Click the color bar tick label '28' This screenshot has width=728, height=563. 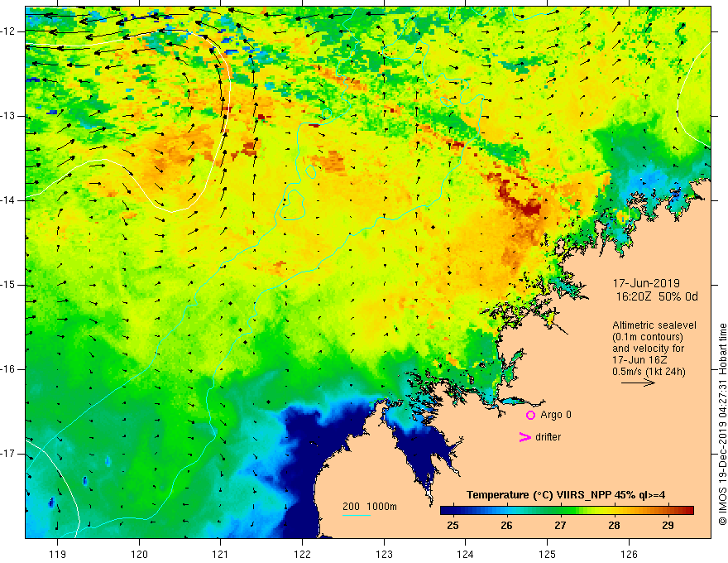tap(614, 526)
